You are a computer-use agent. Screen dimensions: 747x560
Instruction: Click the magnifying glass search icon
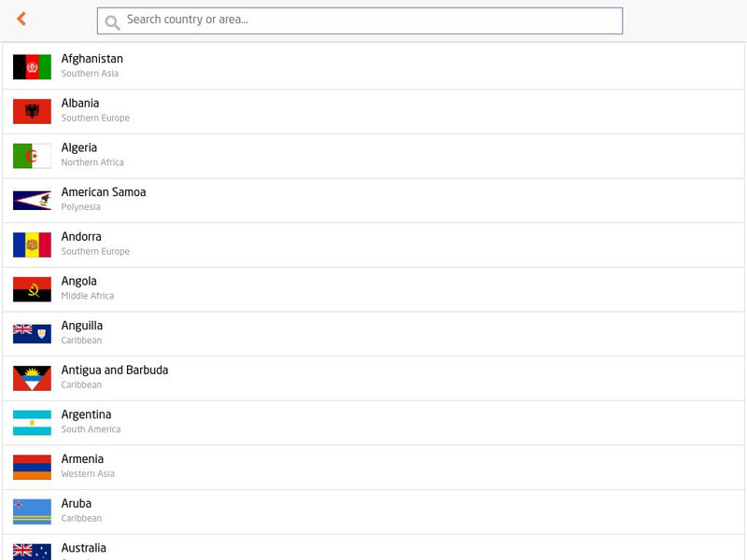pyautogui.click(x=113, y=22)
